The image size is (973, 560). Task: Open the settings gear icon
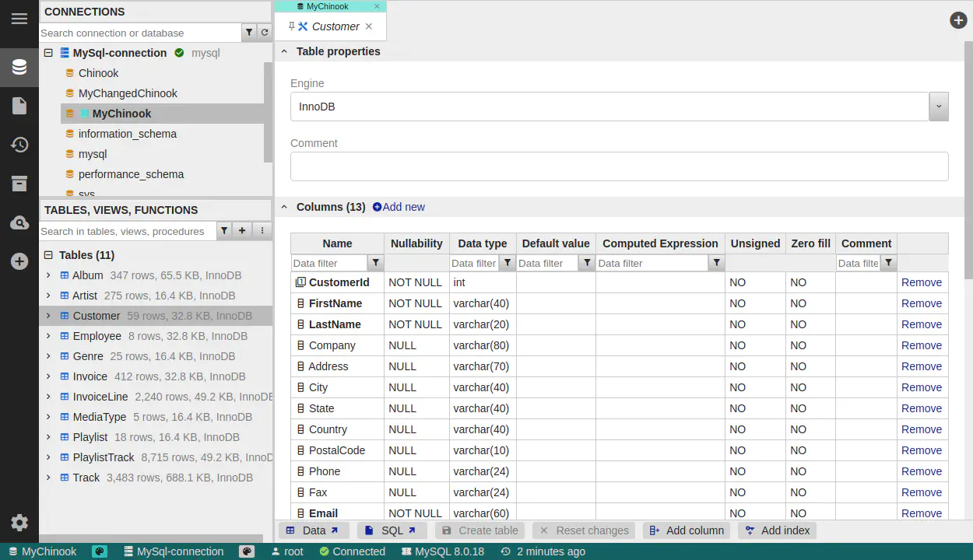19,523
